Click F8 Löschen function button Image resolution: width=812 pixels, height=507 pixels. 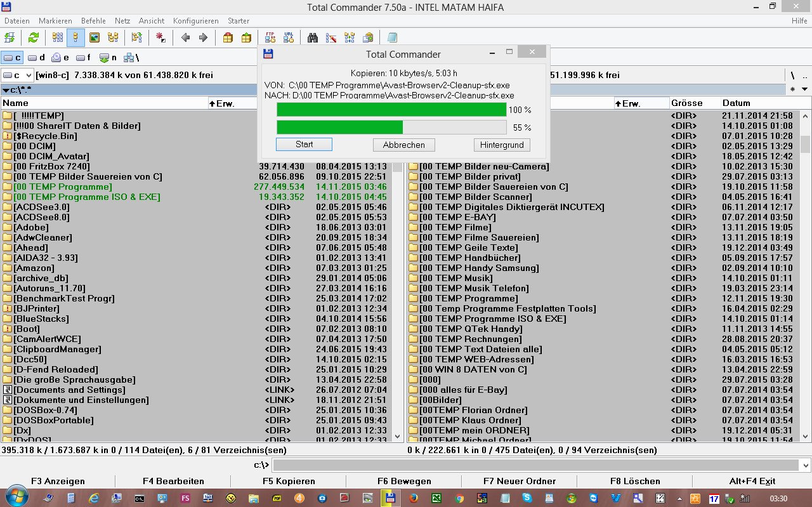[635, 481]
